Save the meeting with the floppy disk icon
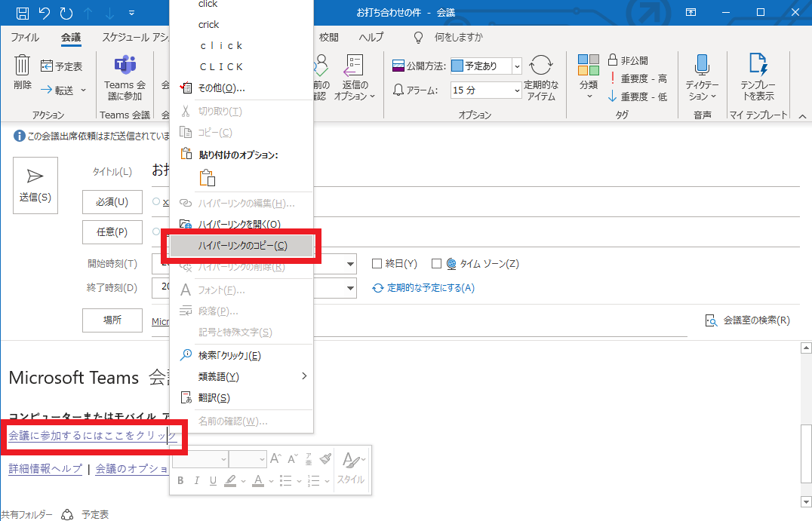This screenshot has width=812, height=521. point(23,13)
